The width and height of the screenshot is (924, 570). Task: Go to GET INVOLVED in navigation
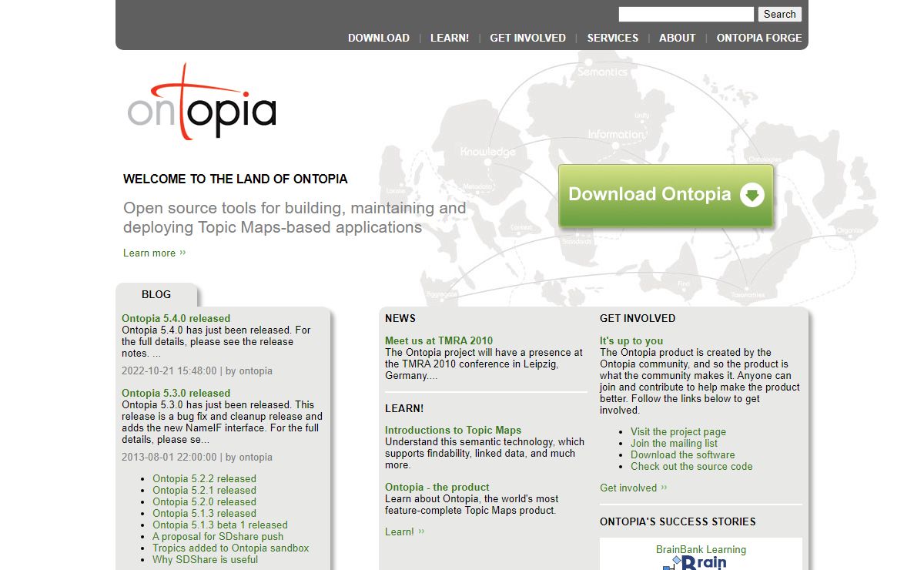click(x=527, y=38)
